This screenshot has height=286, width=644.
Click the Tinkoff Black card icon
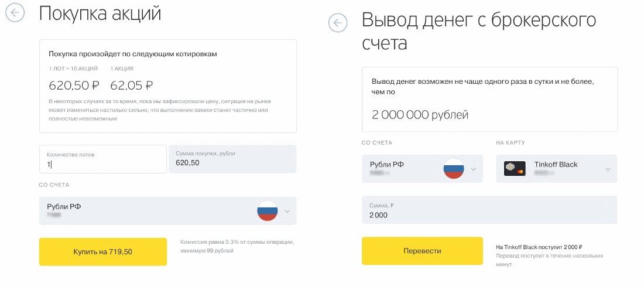click(515, 168)
